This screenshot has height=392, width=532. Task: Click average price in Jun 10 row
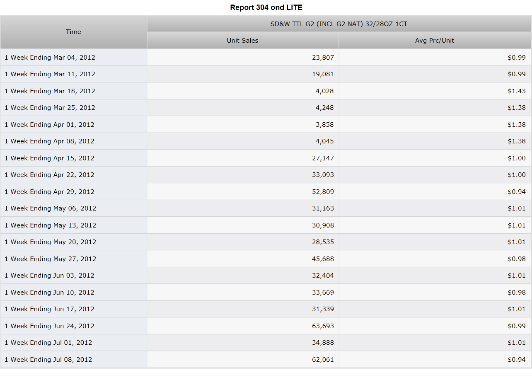tap(517, 293)
